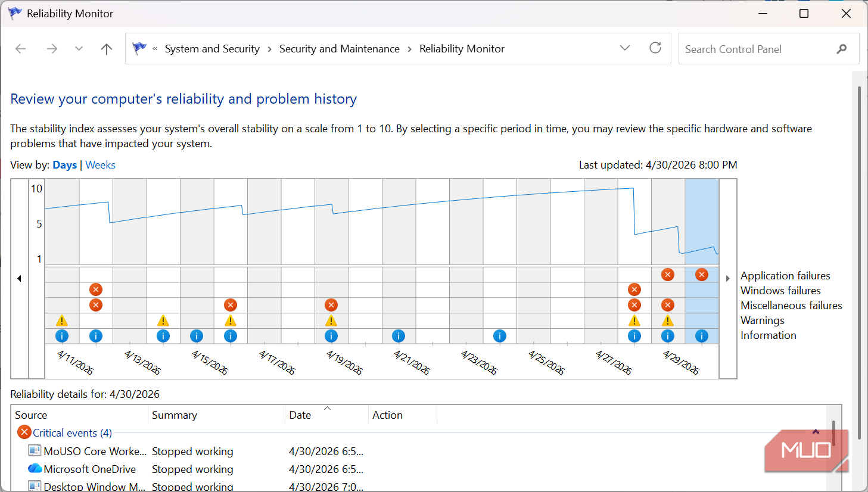Viewport: 868px width, 492px height.
Task: Collapse the Critical events (4) group
Action: point(816,432)
